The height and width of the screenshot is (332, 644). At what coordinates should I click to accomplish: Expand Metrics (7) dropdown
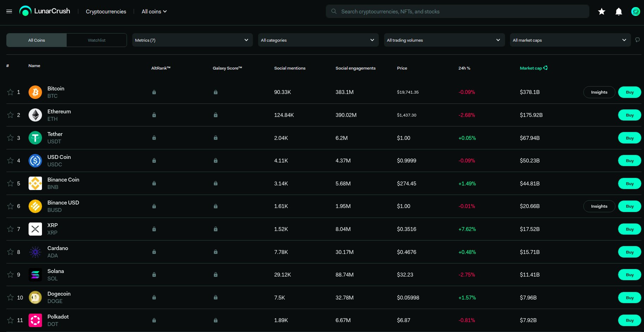click(x=193, y=40)
